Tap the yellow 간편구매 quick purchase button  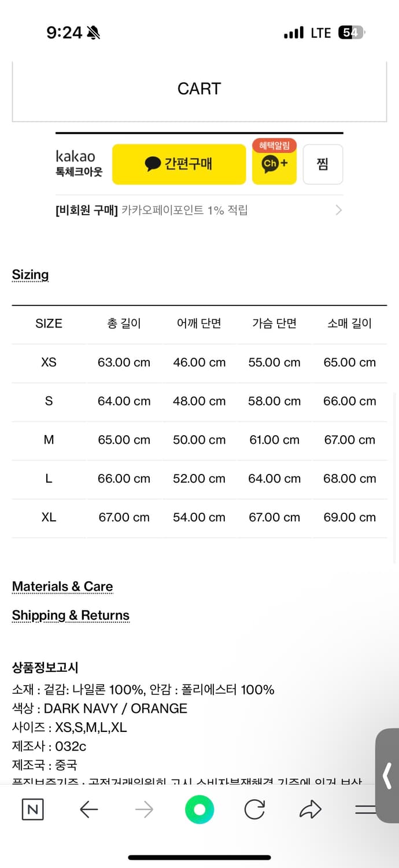pos(179,164)
